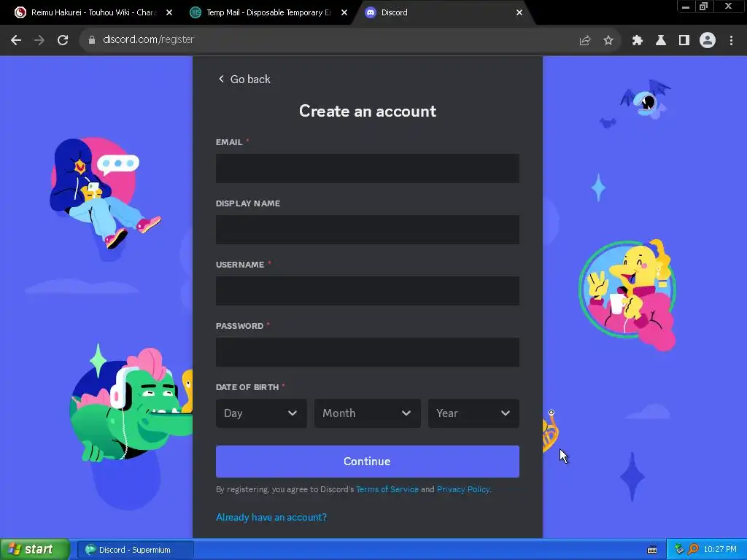
Task: Click the address bar URL discord.com/register
Action: 148,39
